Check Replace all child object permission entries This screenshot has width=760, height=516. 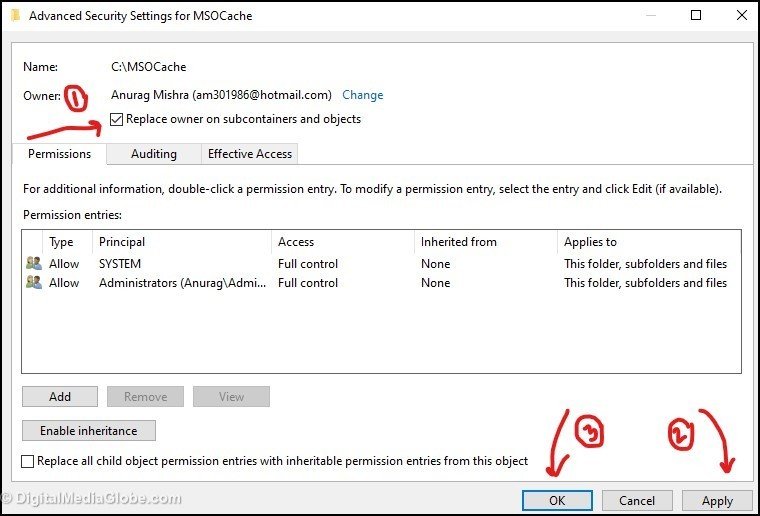click(28, 461)
